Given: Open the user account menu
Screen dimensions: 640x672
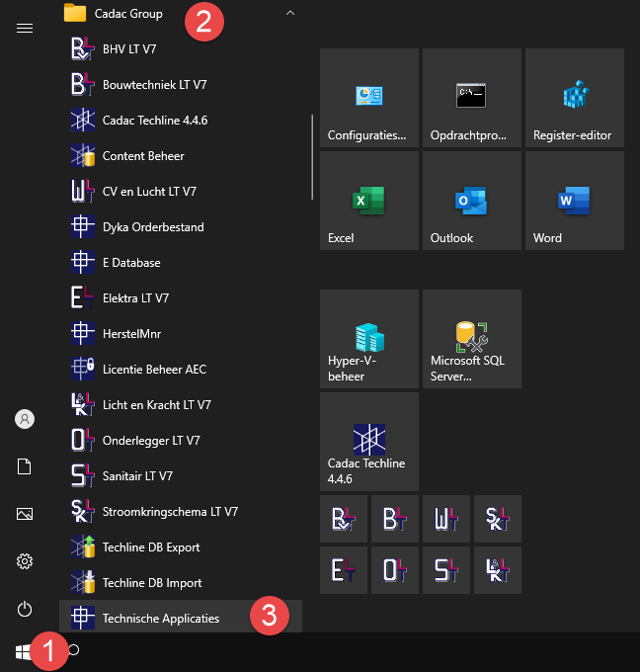Looking at the screenshot, I should coord(25,419).
